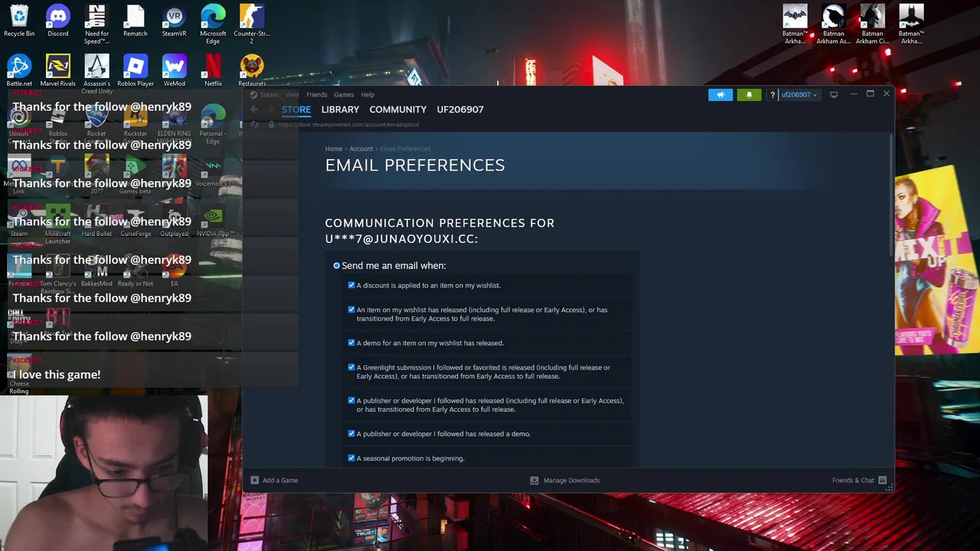Open the View menu in Steam
This screenshot has width=980, height=551.
click(292, 95)
